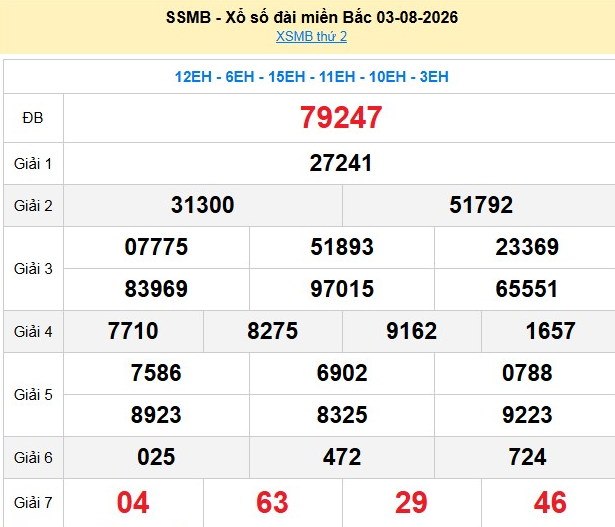615x527 pixels.
Task: Select the red Giải 7 number 46
Action: point(550,502)
